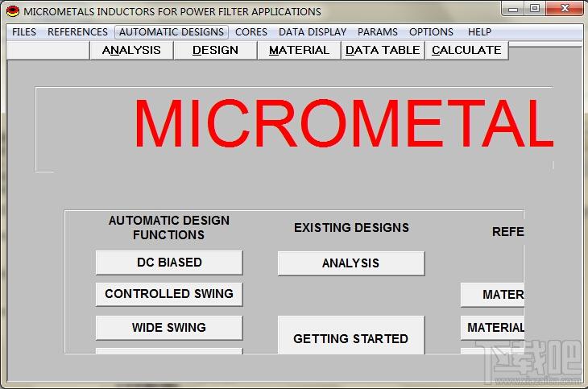Start a CONTROLLED SWING design
Image resolution: width=588 pixels, height=389 pixels.
coord(169,294)
